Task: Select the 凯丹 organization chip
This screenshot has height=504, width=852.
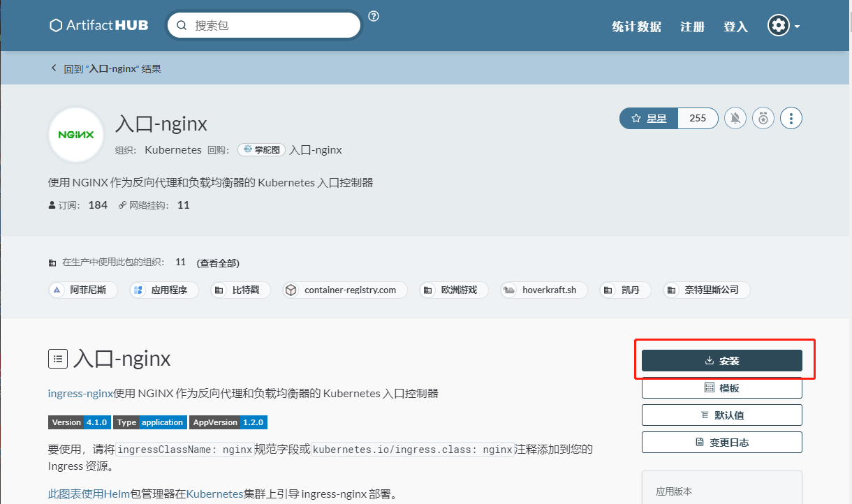Action: [x=626, y=290]
